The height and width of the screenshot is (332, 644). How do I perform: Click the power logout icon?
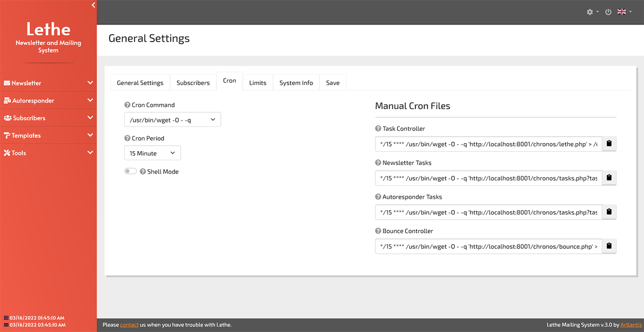pyautogui.click(x=608, y=12)
